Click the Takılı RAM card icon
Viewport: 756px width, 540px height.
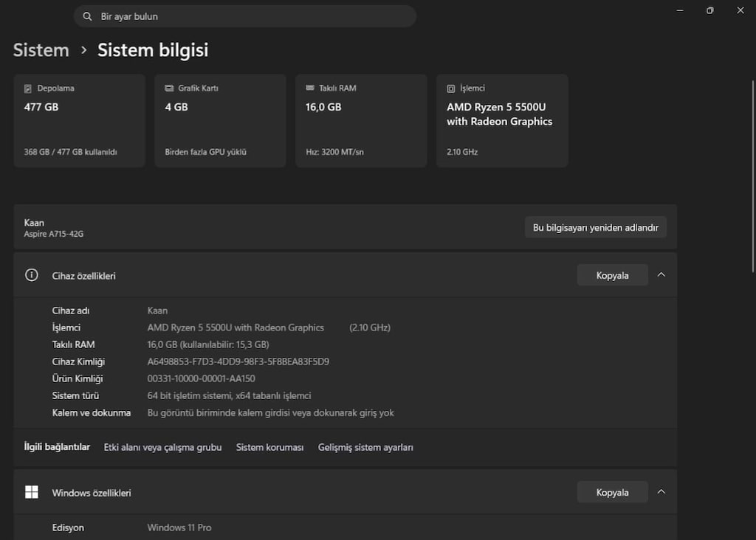point(309,88)
